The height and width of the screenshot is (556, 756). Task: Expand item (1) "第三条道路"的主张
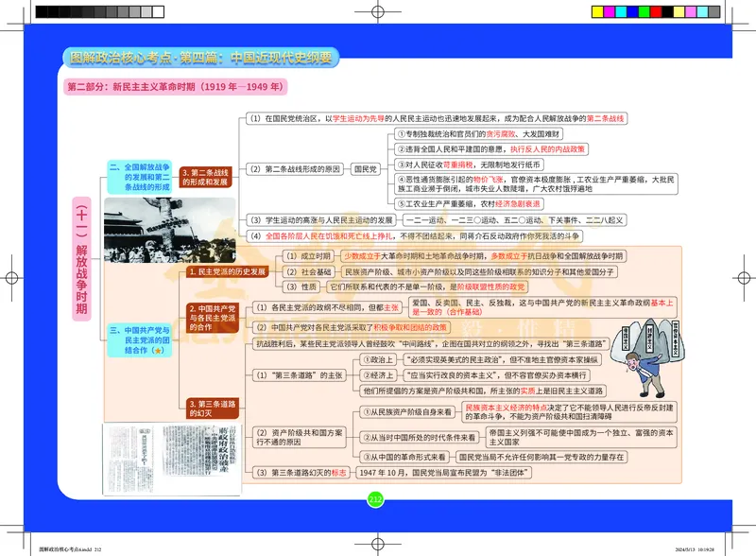300,375
